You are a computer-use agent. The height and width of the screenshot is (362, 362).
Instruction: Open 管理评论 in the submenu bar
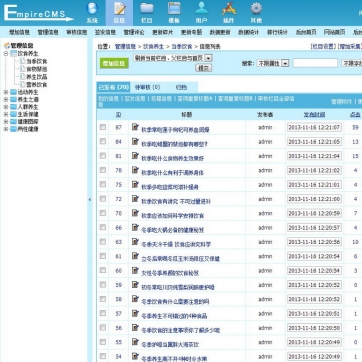(x=134, y=32)
